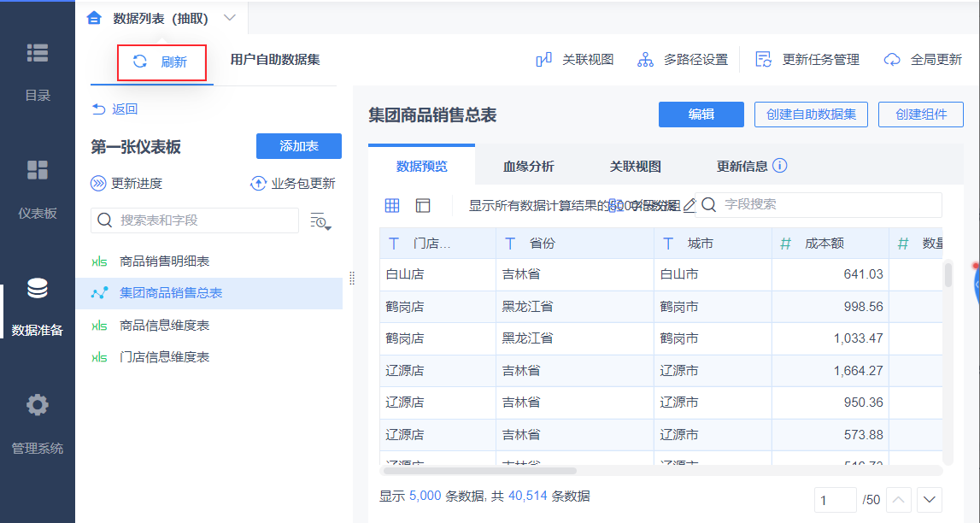Click the 573.88 cost cell

pyautogui.click(x=830, y=434)
